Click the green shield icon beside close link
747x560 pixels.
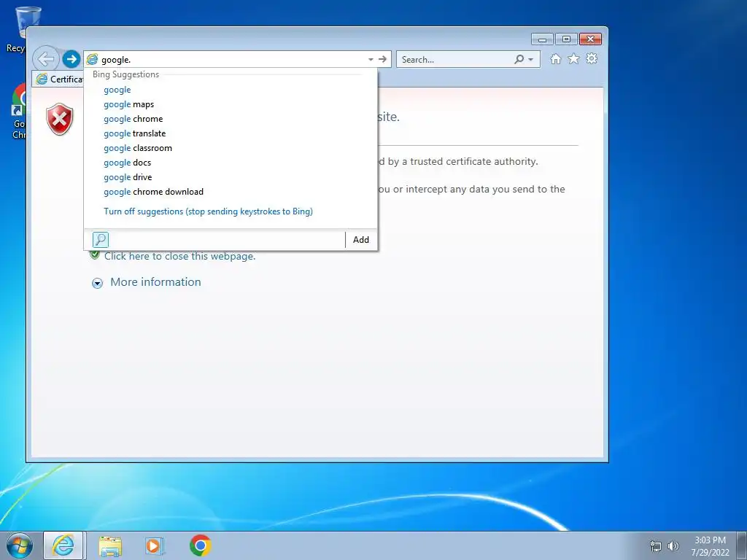coord(95,255)
